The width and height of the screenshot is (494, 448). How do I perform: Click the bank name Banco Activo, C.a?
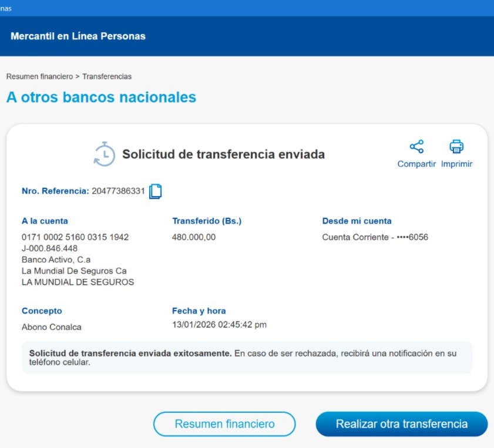[56, 260]
